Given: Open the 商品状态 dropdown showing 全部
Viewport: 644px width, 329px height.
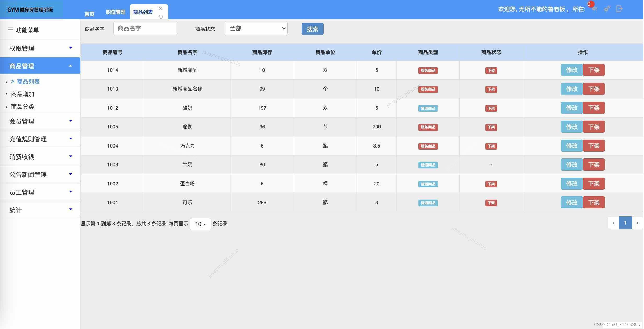Looking at the screenshot, I should pos(256,28).
